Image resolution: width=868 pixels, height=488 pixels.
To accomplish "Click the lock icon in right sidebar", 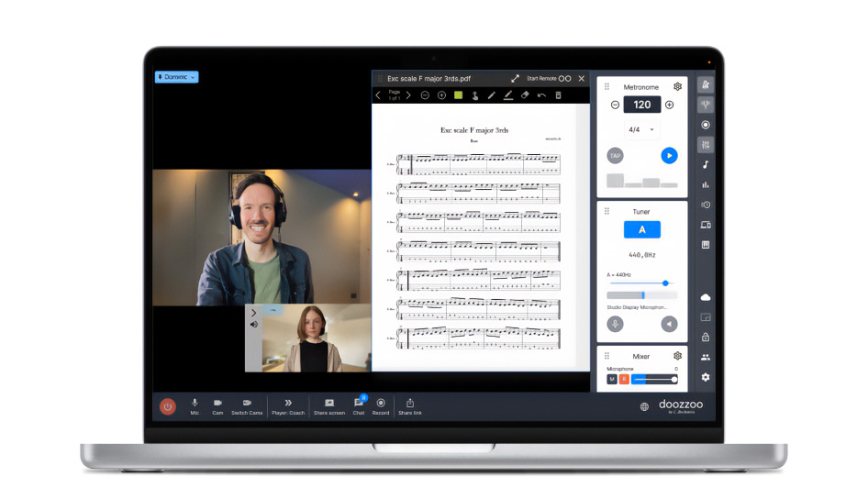I will (x=705, y=338).
